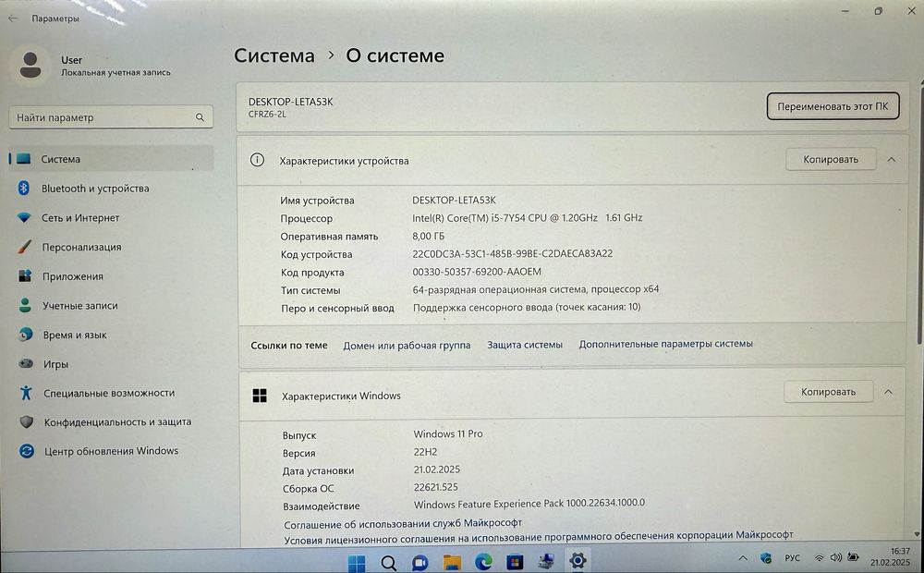The width and height of the screenshot is (924, 573).
Task: Open the chat camera app on taskbar
Action: pyautogui.click(x=419, y=563)
